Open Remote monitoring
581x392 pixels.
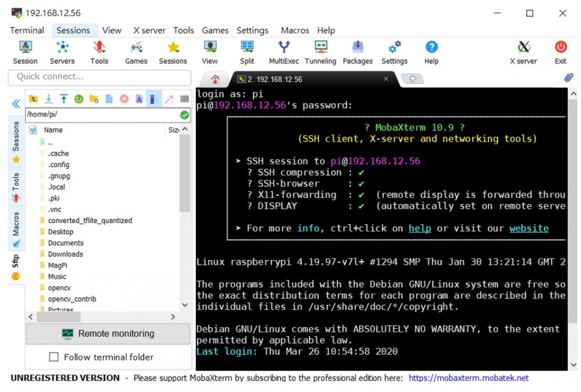click(x=108, y=333)
